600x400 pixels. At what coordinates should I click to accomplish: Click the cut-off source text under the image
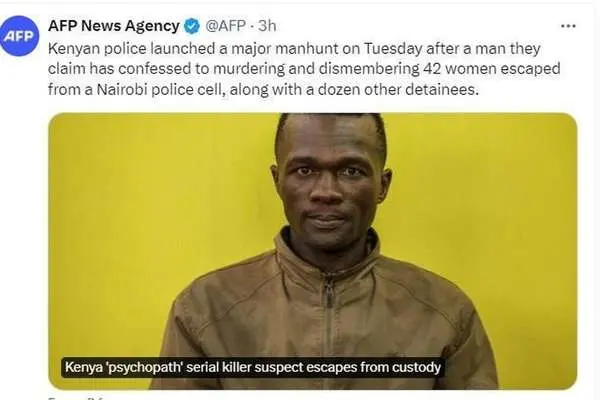(x=75, y=398)
